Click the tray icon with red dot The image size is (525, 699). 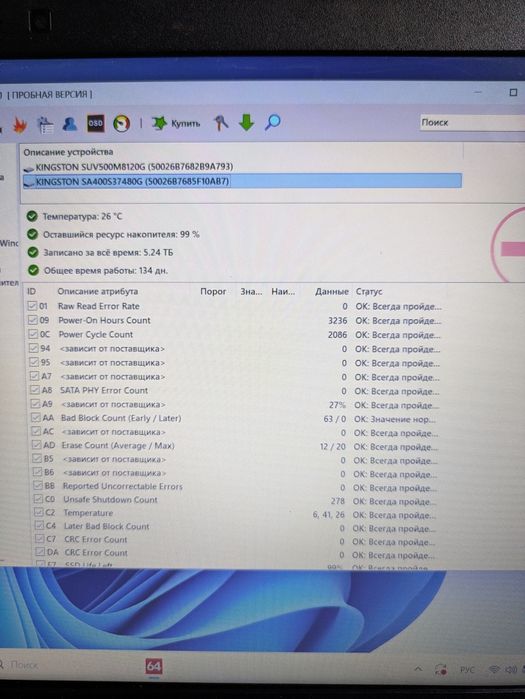coord(441,669)
